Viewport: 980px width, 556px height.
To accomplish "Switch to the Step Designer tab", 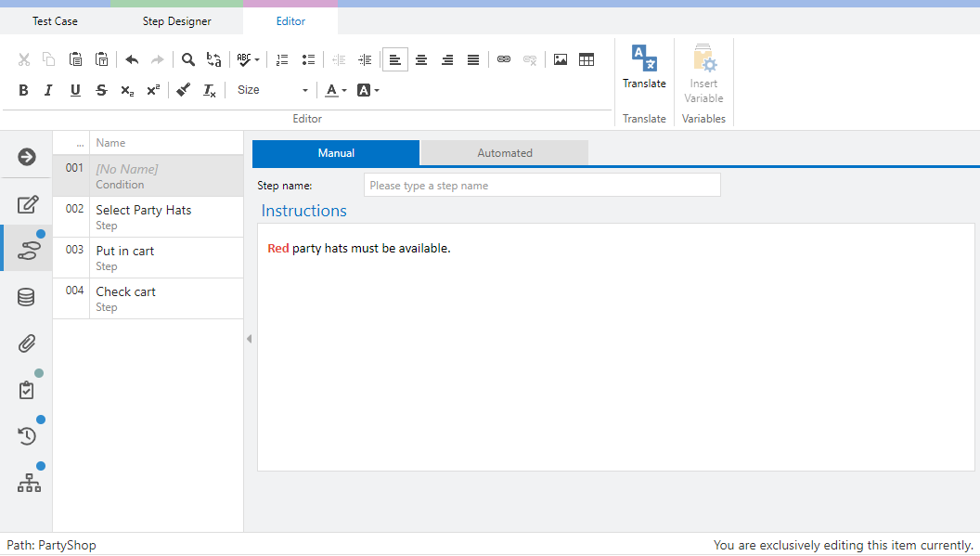I will tap(176, 20).
